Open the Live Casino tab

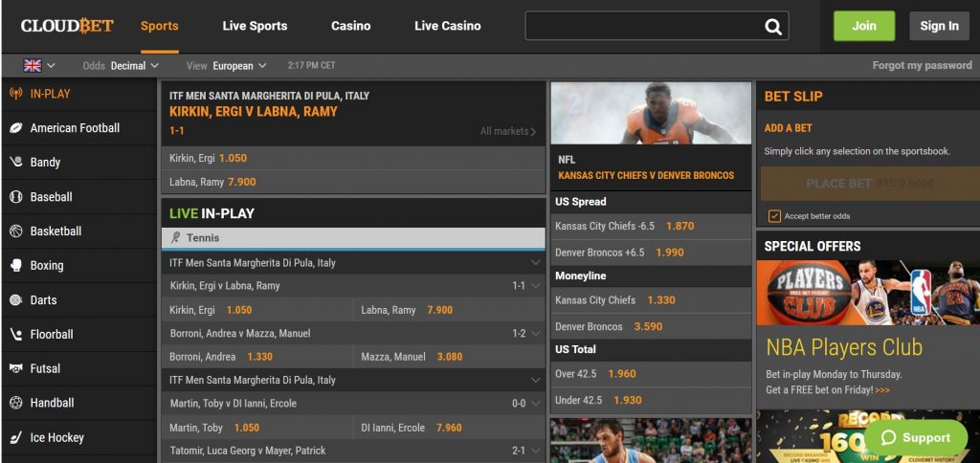click(448, 26)
